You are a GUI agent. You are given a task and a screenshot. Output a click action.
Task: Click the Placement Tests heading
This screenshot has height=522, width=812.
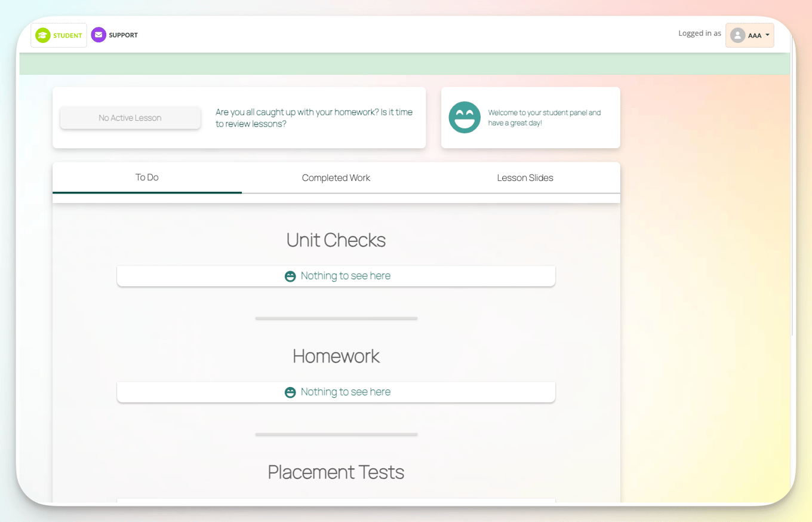pos(336,472)
